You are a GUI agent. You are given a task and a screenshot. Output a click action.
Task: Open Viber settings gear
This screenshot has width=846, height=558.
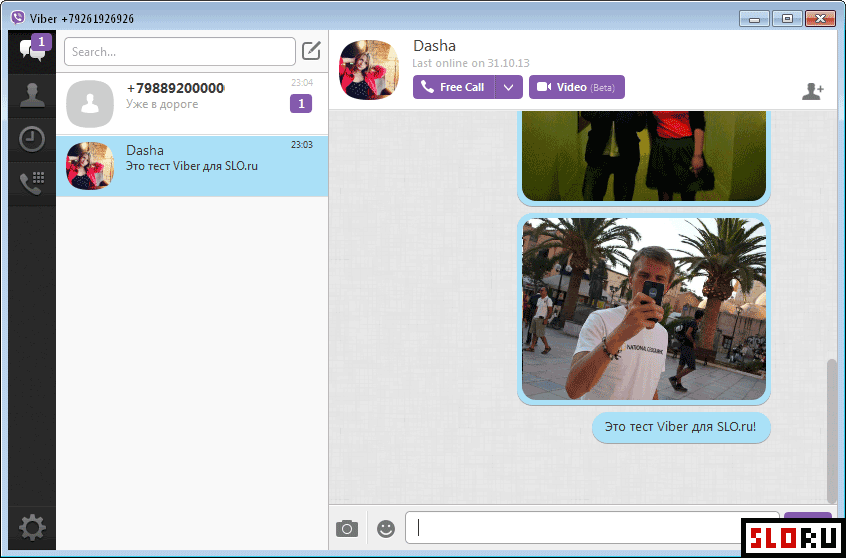32,527
